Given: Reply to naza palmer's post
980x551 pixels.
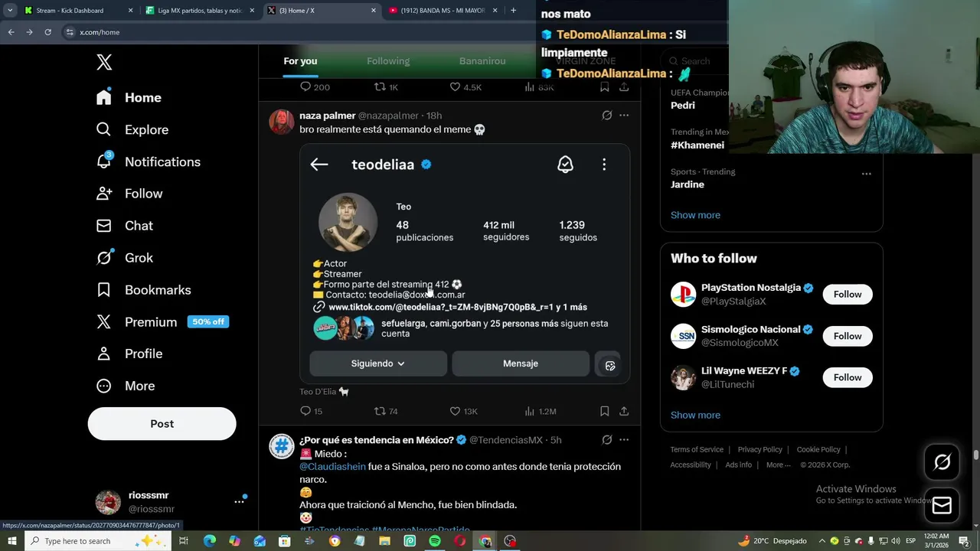Looking at the screenshot, I should point(311,411).
